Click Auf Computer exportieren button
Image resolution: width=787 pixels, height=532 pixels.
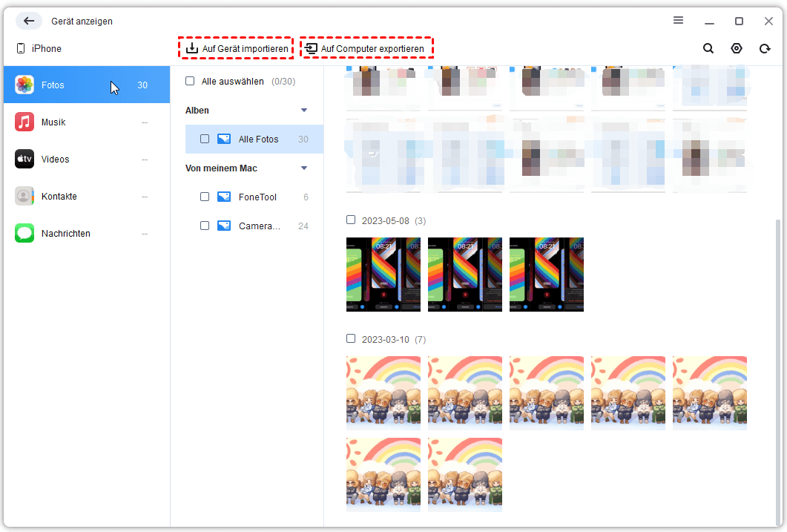pyautogui.click(x=366, y=49)
